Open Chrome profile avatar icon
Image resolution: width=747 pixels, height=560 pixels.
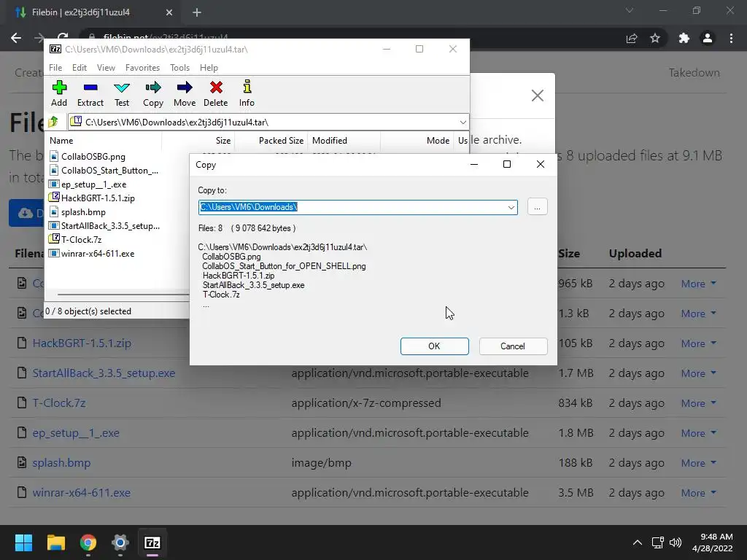coord(708,38)
